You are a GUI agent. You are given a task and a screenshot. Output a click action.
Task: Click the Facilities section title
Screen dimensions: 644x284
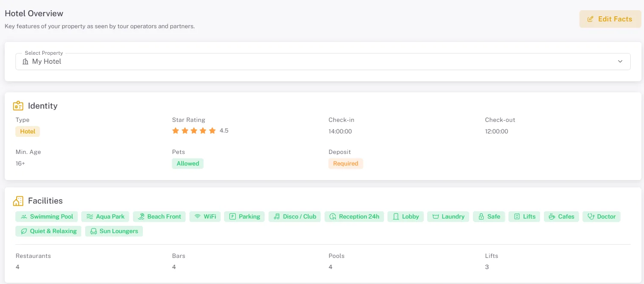(x=45, y=201)
